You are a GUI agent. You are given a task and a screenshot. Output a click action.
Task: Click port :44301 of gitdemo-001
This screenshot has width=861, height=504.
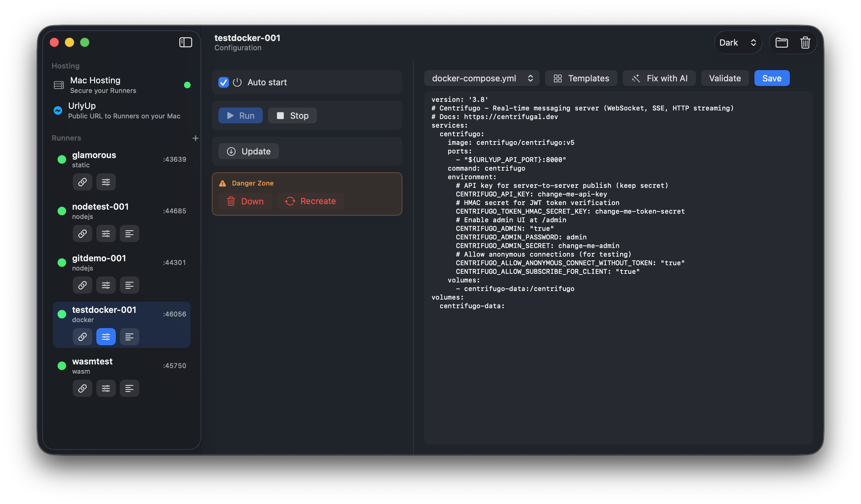click(x=174, y=263)
